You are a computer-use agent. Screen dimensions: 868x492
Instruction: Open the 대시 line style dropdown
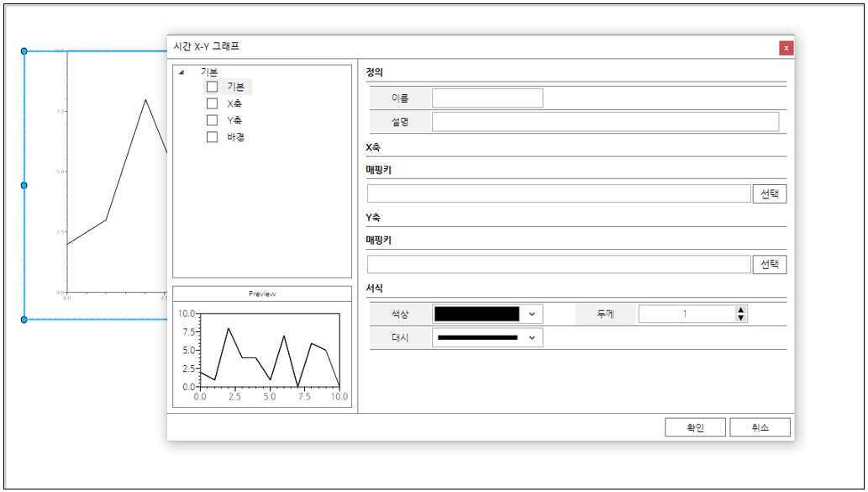point(532,337)
